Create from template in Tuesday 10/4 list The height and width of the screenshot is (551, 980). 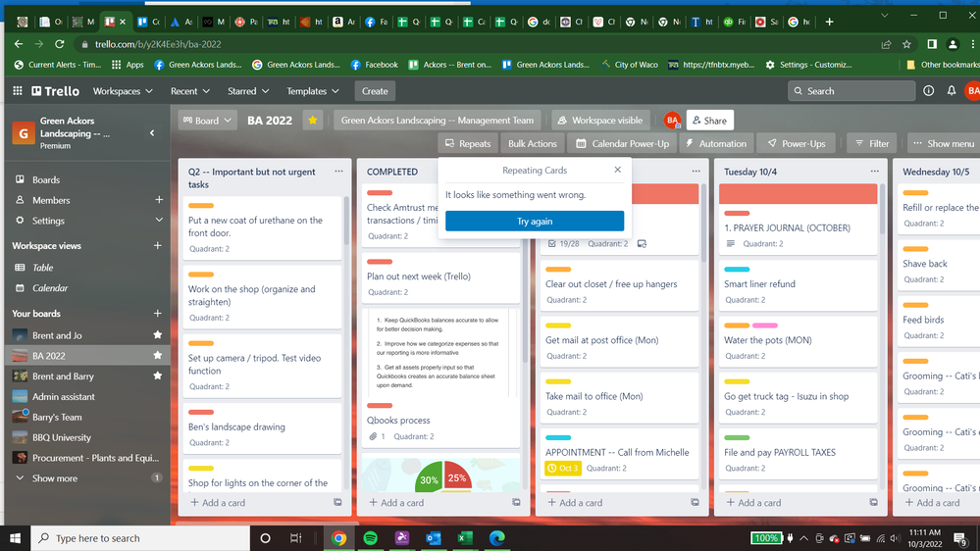tap(873, 502)
